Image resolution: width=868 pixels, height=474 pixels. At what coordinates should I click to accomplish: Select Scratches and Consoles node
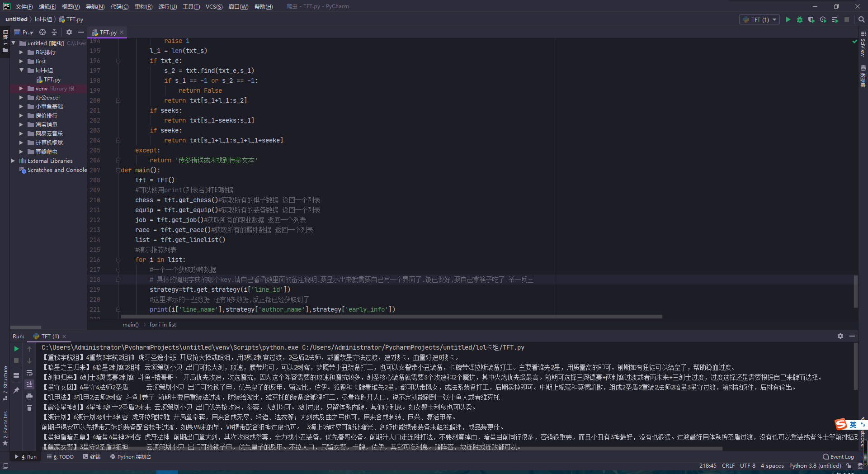(x=53, y=170)
